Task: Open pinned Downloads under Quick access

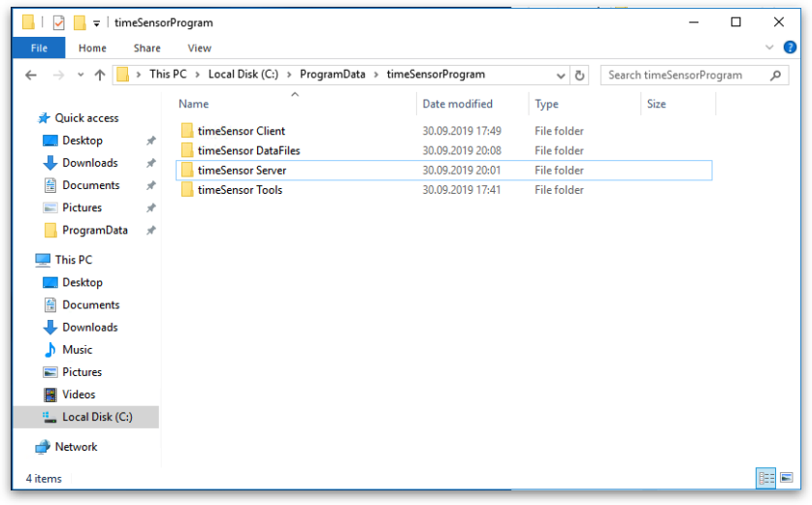Action: pos(89,163)
